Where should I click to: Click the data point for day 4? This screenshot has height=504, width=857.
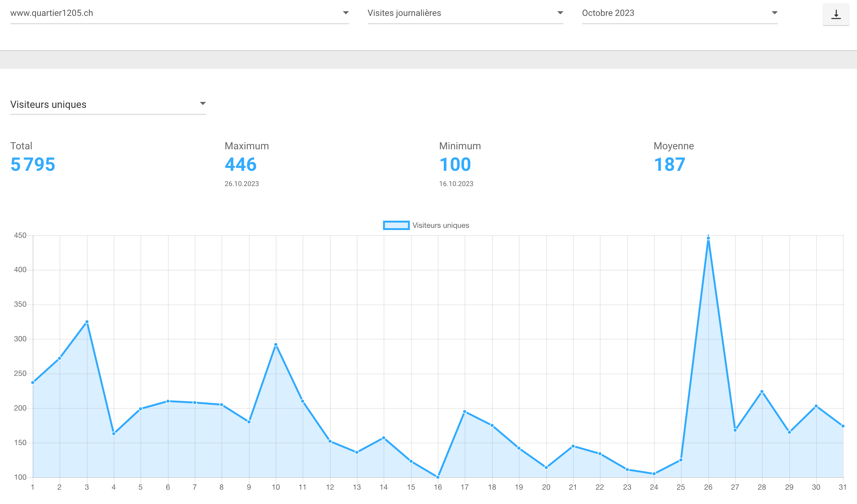[113, 434]
